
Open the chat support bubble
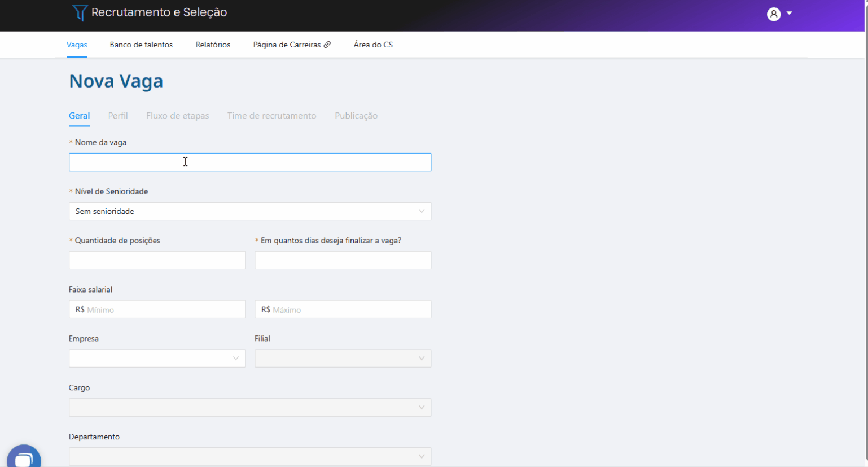point(24,457)
